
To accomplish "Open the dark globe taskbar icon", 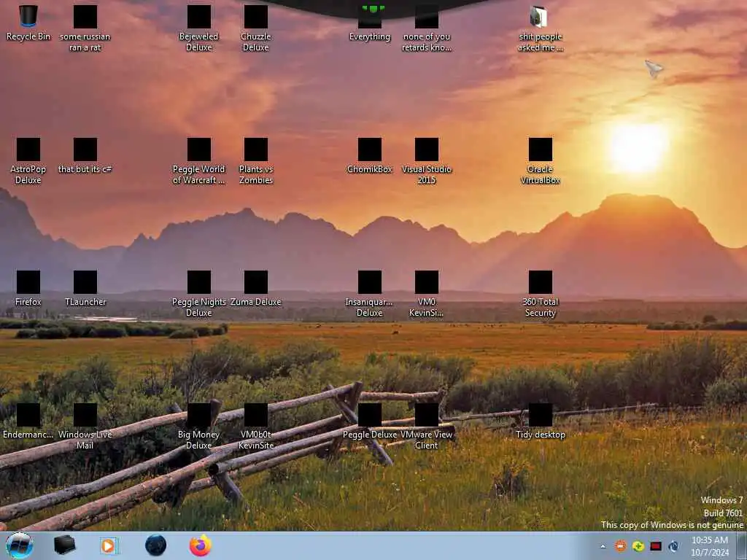I will click(x=156, y=545).
